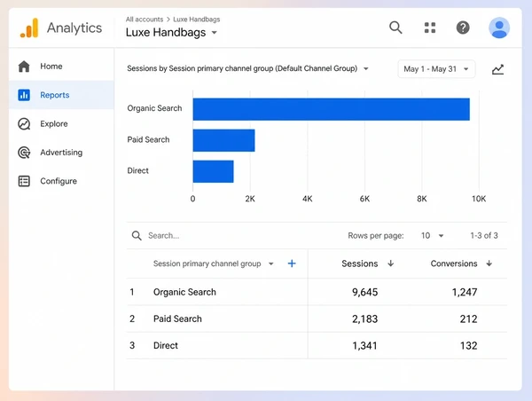
Task: Change Rows per page dropdown
Action: pos(433,236)
